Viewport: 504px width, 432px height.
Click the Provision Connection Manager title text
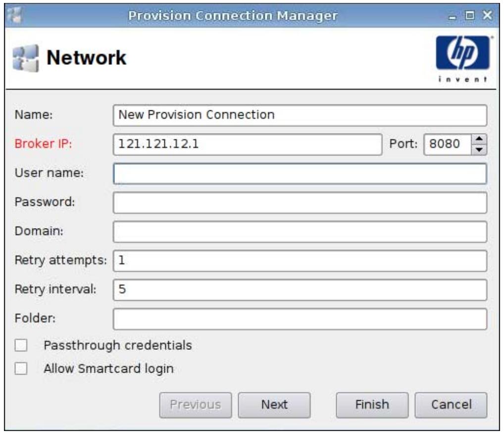coord(233,16)
